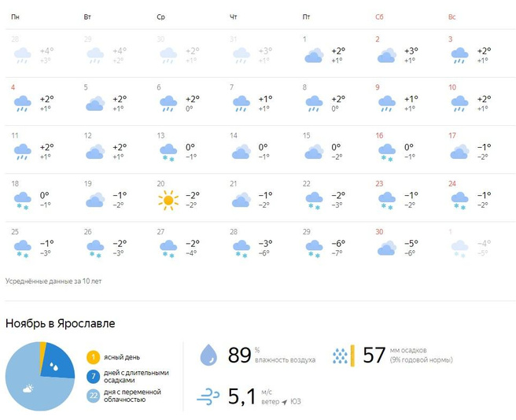
Task: Select the yellow clear-day legend badge
Action: tap(93, 357)
